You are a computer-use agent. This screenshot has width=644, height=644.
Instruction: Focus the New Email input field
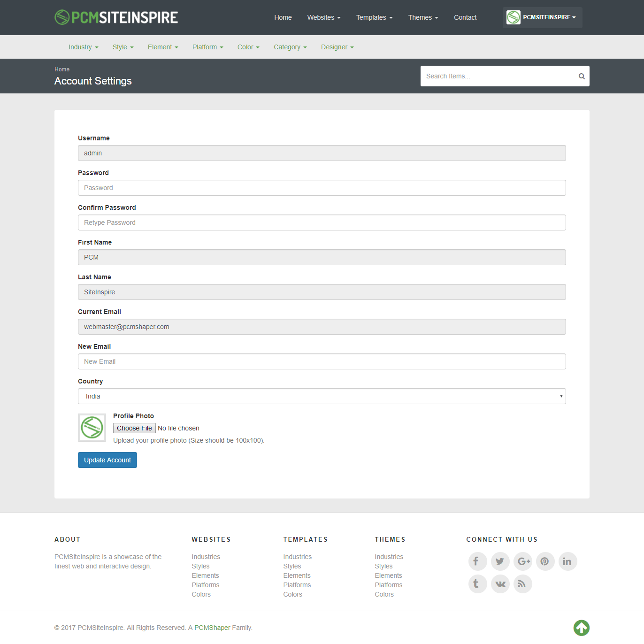[x=322, y=361]
